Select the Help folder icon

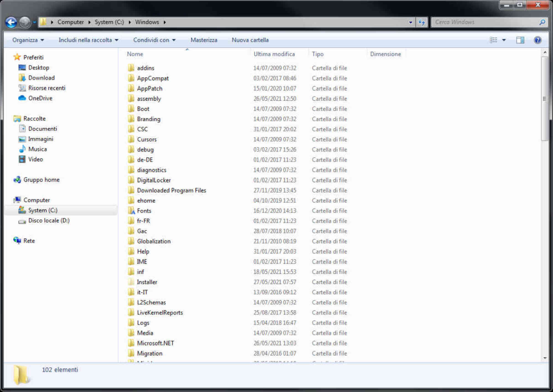point(131,252)
